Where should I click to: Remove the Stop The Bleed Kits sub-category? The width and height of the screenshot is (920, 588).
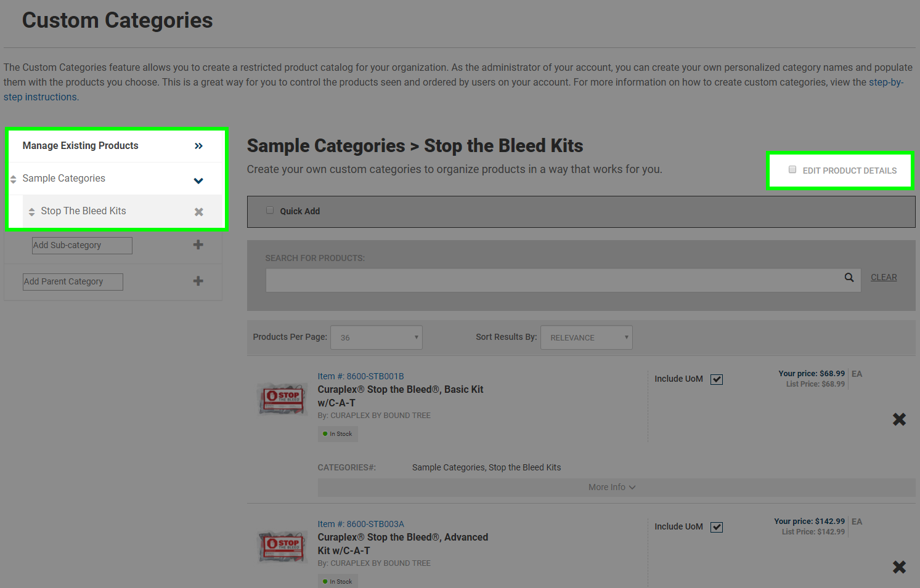(198, 212)
